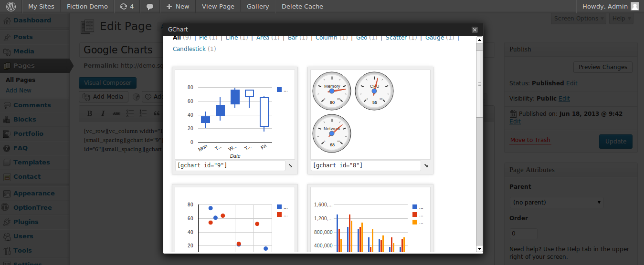Click the numbered list icon in the editor

143,113
